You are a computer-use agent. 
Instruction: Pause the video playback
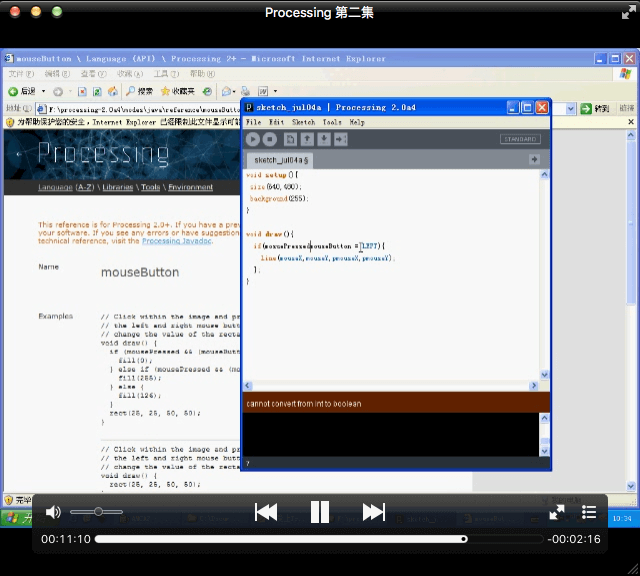click(320, 512)
